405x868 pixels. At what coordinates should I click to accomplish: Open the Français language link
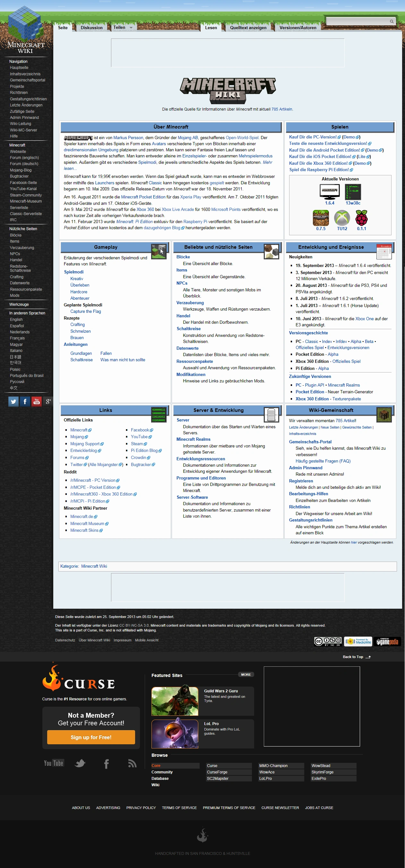(17, 338)
